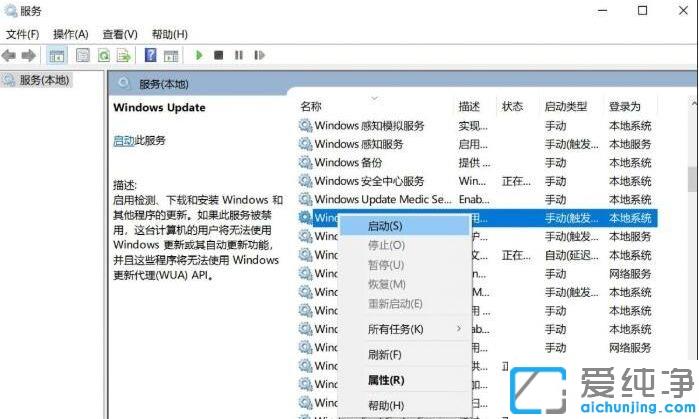Viewport: 699px width, 419px height.
Task: Expand 所有任务(K) submenu
Action: pyautogui.click(x=405, y=329)
